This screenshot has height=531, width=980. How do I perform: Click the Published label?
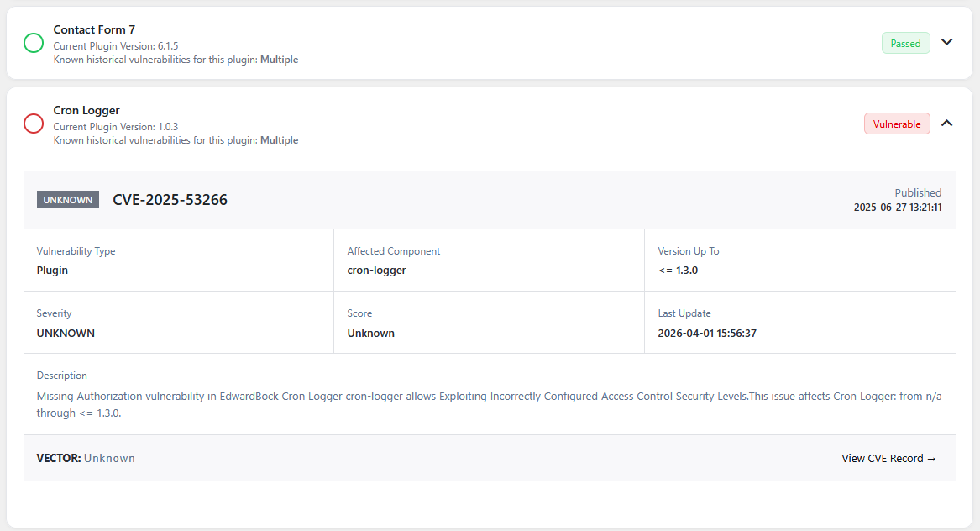click(918, 192)
